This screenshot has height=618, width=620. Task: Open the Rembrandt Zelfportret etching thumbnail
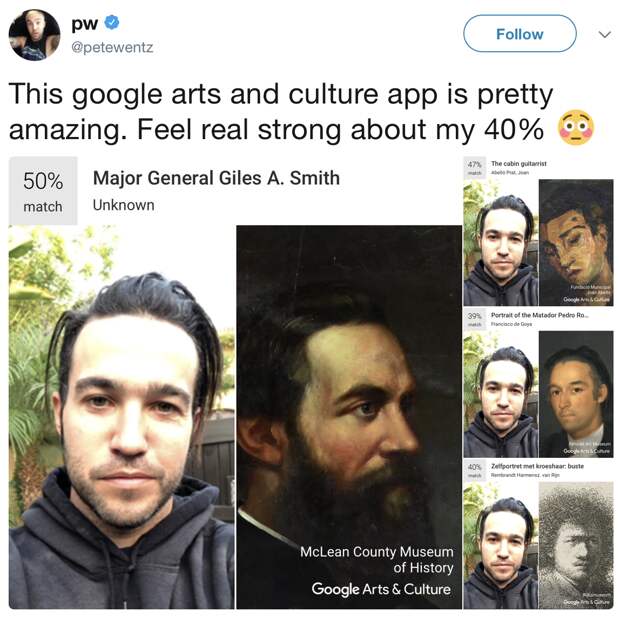576,545
